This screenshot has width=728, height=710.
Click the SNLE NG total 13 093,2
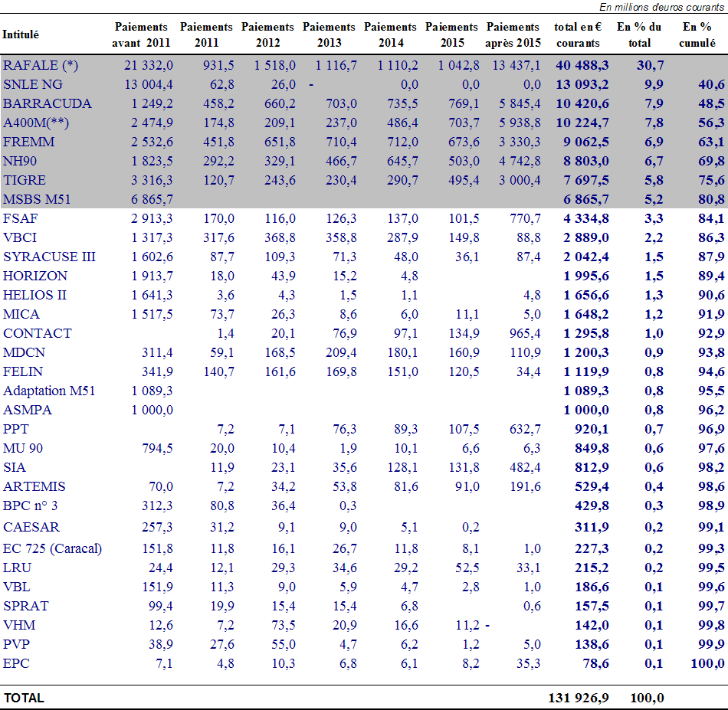582,84
